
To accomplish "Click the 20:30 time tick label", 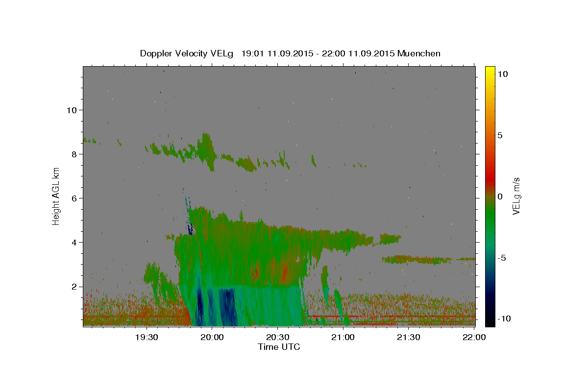I will pos(277,338).
